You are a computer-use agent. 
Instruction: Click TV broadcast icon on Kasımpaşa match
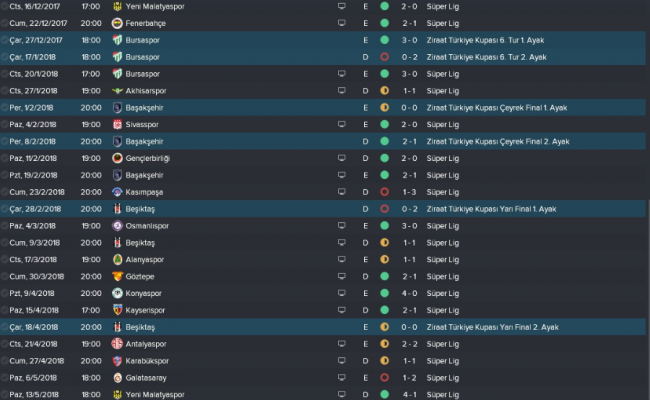coord(341,192)
